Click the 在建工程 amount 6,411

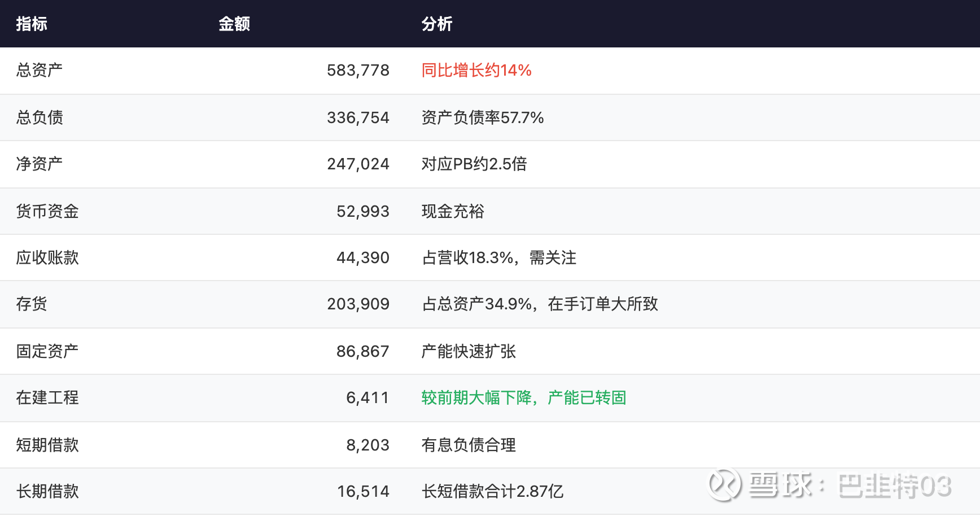coord(368,398)
